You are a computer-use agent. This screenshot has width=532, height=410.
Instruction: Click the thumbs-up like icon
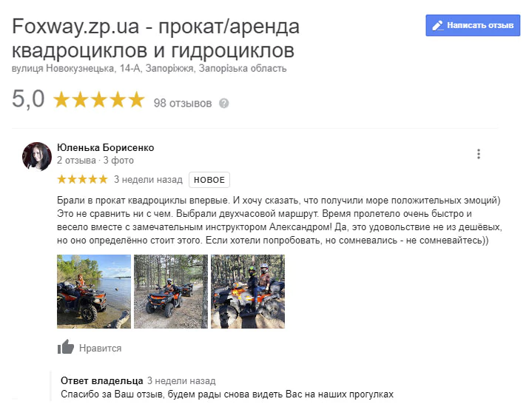pos(65,347)
